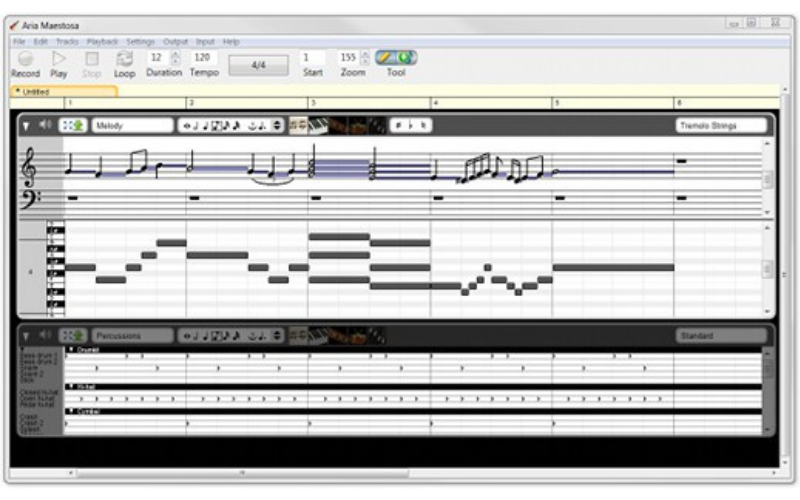
Task: Click the Tempo input field
Action: pyautogui.click(x=203, y=57)
